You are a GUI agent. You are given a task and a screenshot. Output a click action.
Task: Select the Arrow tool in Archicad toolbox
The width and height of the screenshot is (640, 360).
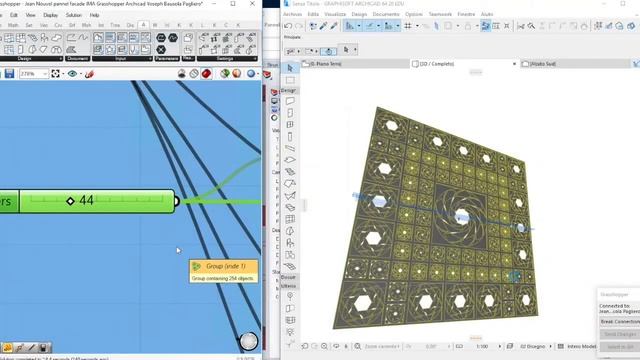290,68
